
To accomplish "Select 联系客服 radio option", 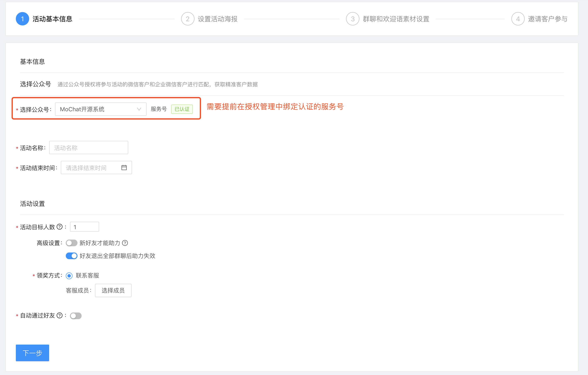I will (x=69, y=276).
